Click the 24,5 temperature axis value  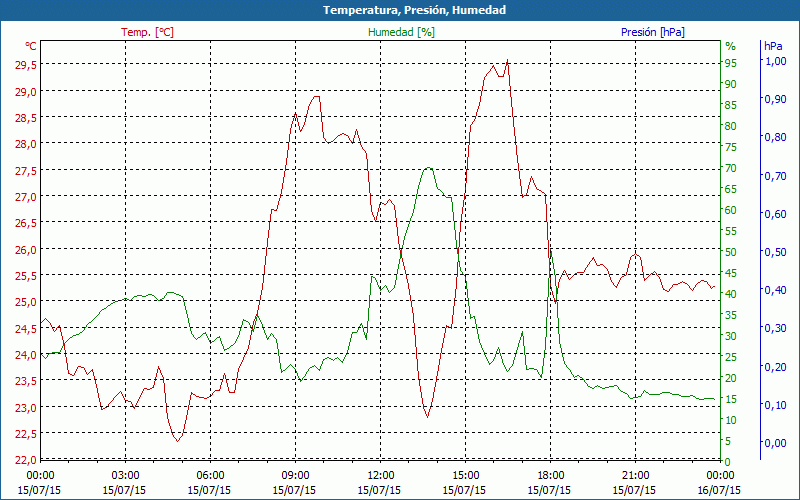coord(26,329)
